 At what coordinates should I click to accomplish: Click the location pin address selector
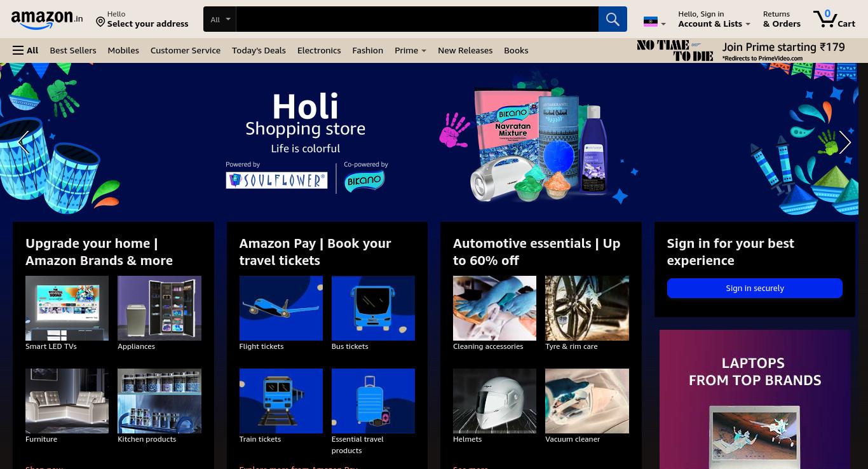tap(142, 19)
